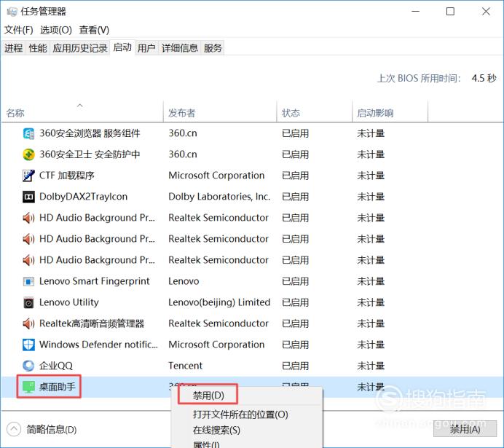504x448 pixels.
Task: Choose 打开文件所在的位置(O) in context menu
Action: [x=240, y=414]
